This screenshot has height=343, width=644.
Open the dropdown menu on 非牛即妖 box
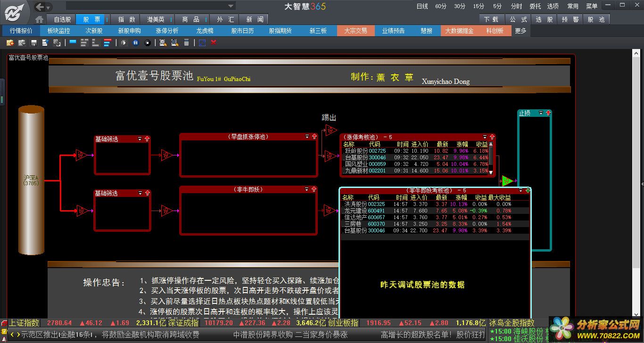(x=307, y=189)
